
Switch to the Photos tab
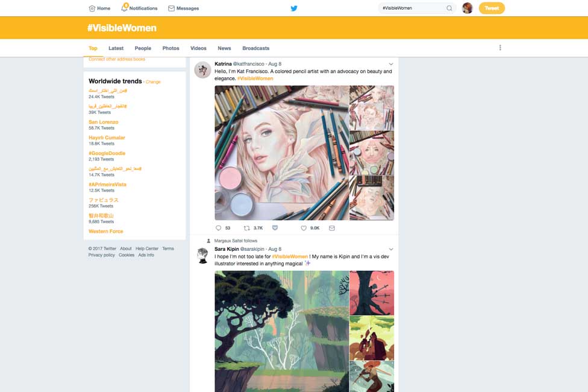pos(170,48)
